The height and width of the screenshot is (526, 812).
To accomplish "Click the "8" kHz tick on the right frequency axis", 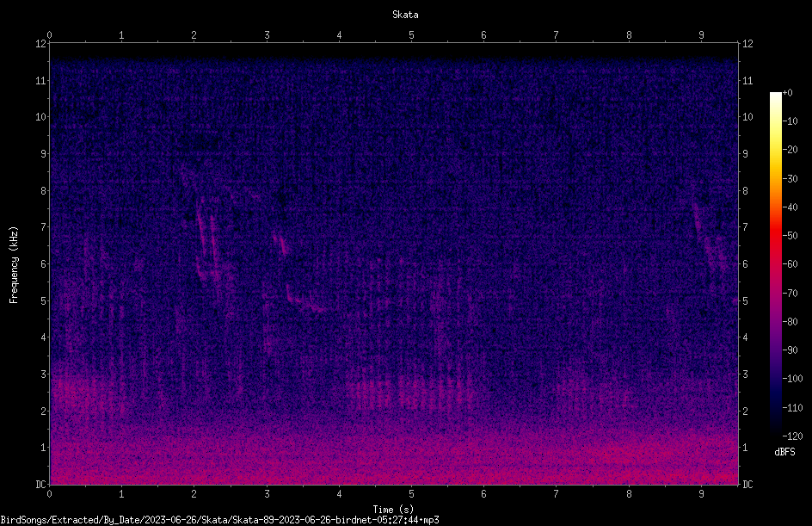I will coord(746,191).
